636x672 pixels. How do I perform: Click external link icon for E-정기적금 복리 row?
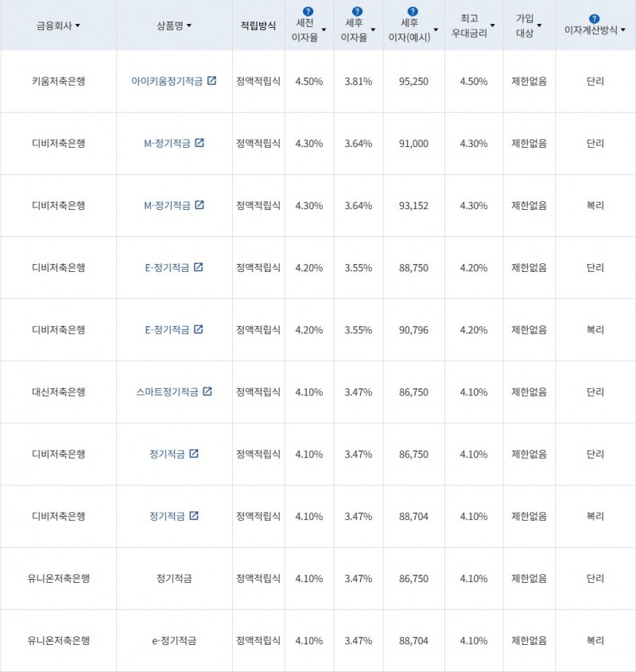[x=199, y=329]
